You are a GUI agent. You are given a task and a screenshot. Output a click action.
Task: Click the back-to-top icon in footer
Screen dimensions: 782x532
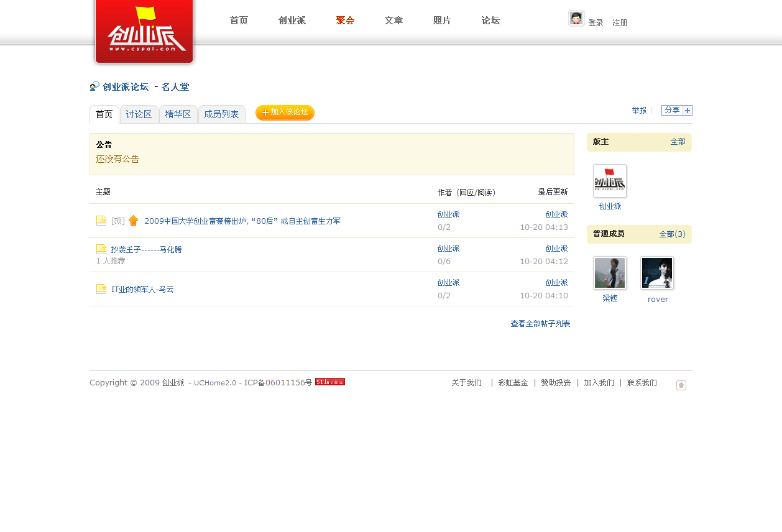coord(681,385)
